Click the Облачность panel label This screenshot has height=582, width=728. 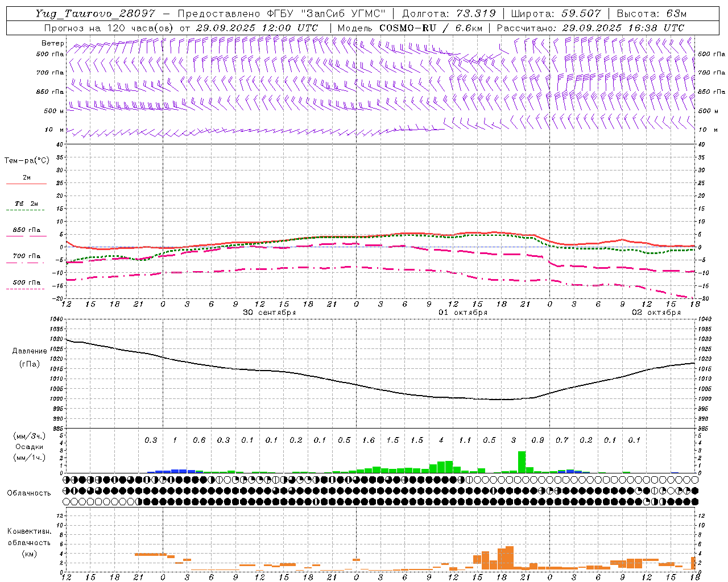click(x=29, y=493)
